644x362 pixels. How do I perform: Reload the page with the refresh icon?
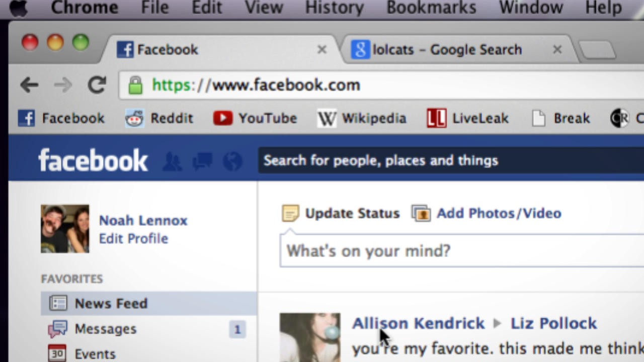pos(97,85)
